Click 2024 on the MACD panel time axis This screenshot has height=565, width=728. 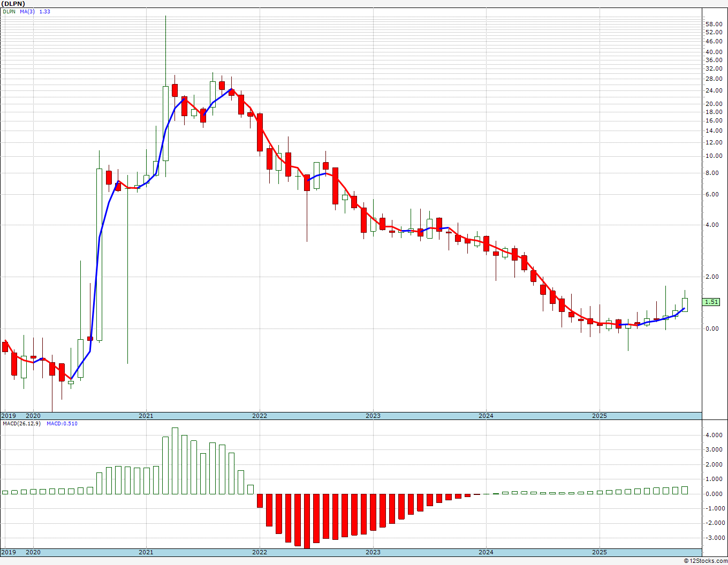(486, 552)
